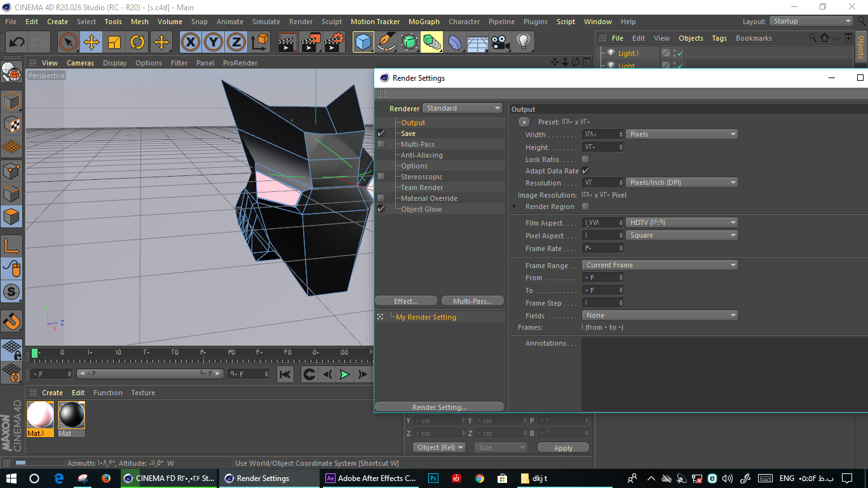Click Render View clapperboard icon
The height and width of the screenshot is (488, 868).
pyautogui.click(x=288, y=43)
